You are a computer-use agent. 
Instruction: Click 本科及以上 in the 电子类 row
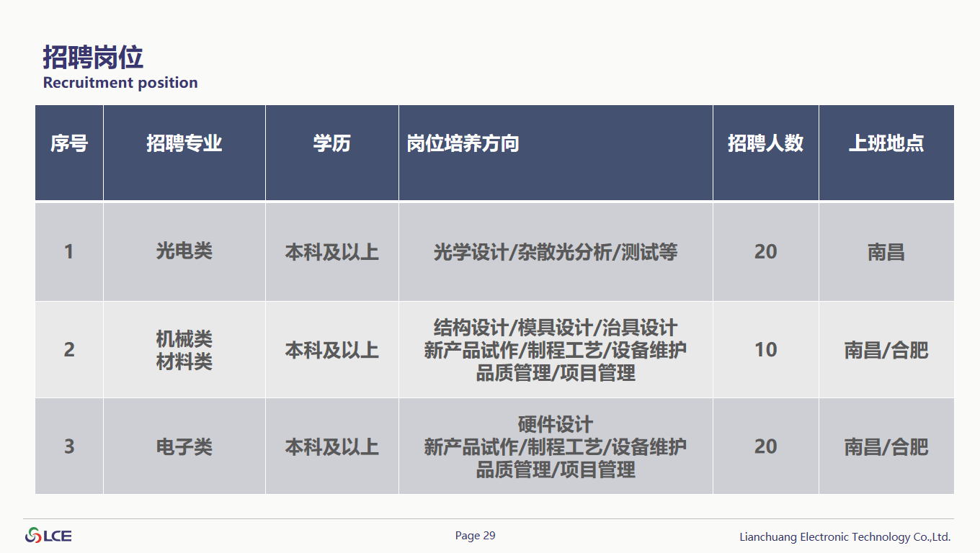click(332, 446)
